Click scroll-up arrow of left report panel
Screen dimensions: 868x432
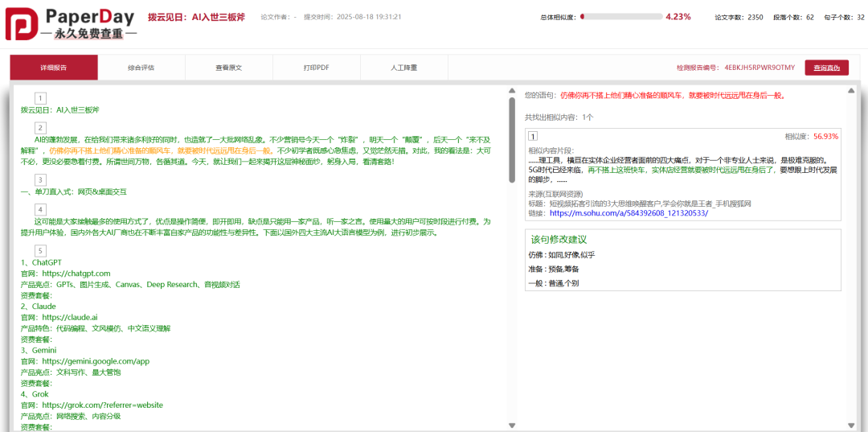[512, 90]
